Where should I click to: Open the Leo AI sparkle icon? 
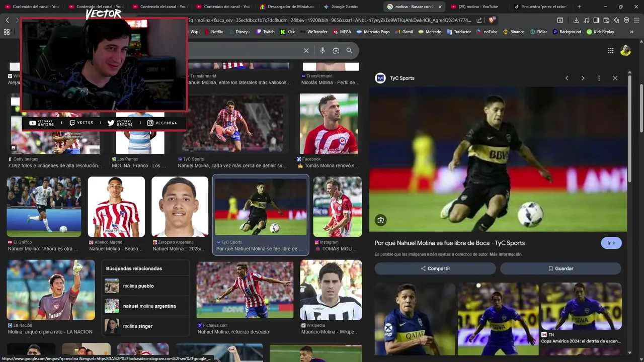tap(616, 20)
